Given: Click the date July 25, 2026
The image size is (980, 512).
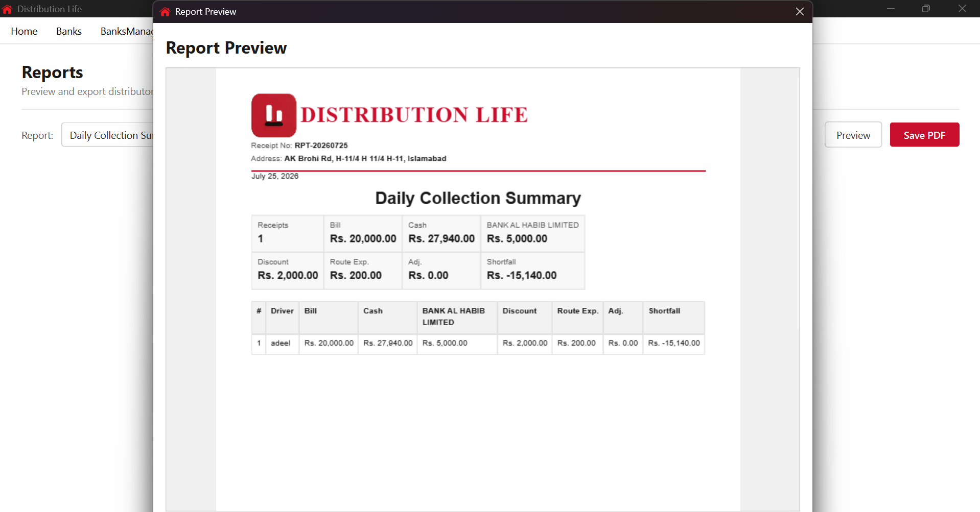Looking at the screenshot, I should tap(275, 176).
